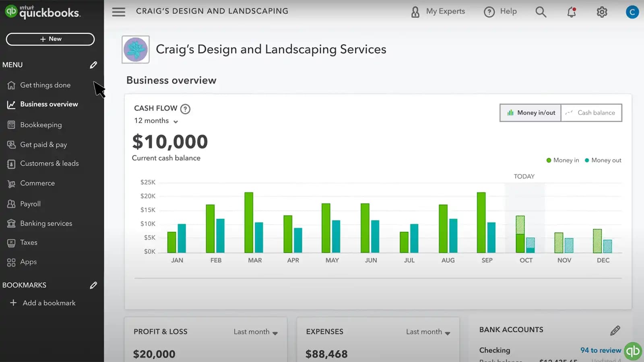Click the company logo thumbnail
644x362 pixels.
pyautogui.click(x=136, y=49)
